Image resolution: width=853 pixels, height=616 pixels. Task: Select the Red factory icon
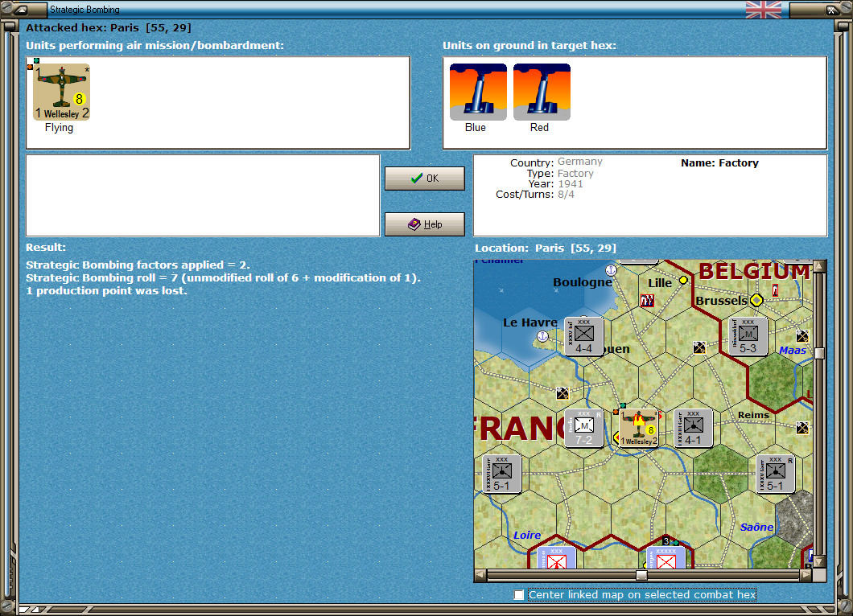click(x=542, y=92)
